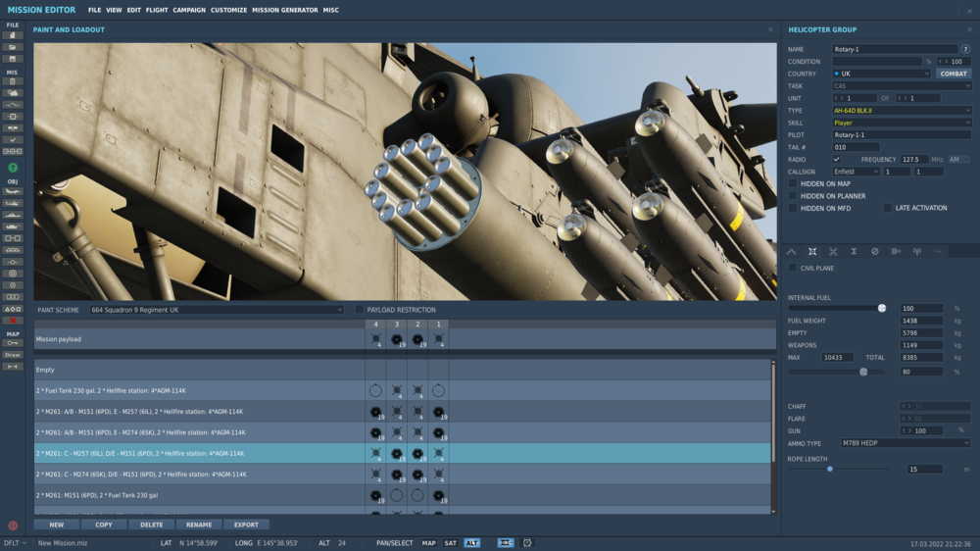Click the new mission icon in FILE section
980x551 pixels.
click(13, 35)
